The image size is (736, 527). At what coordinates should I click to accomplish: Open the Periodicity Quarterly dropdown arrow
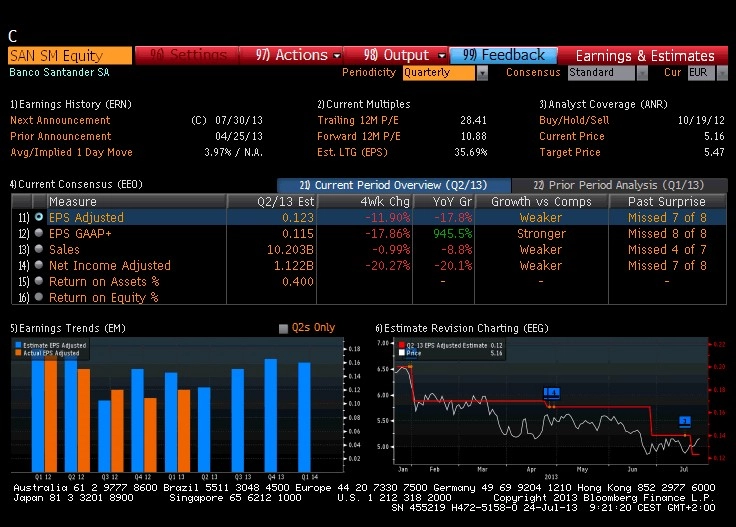(x=482, y=73)
